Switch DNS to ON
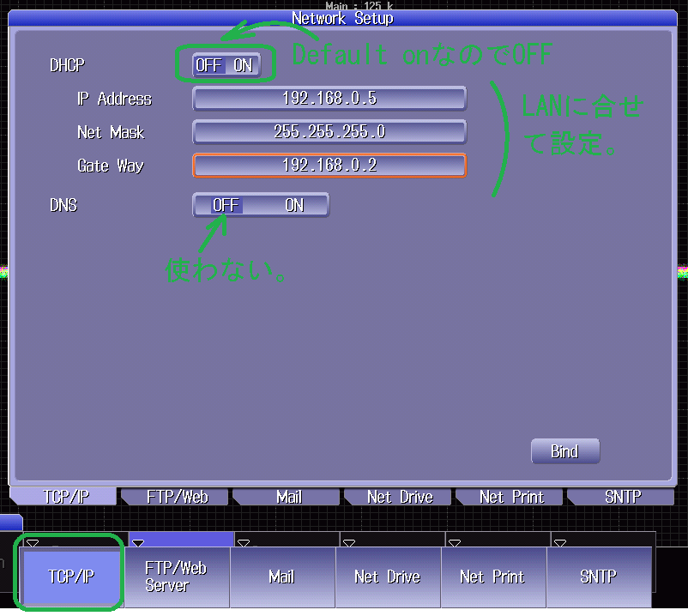688x616 pixels. (x=294, y=205)
